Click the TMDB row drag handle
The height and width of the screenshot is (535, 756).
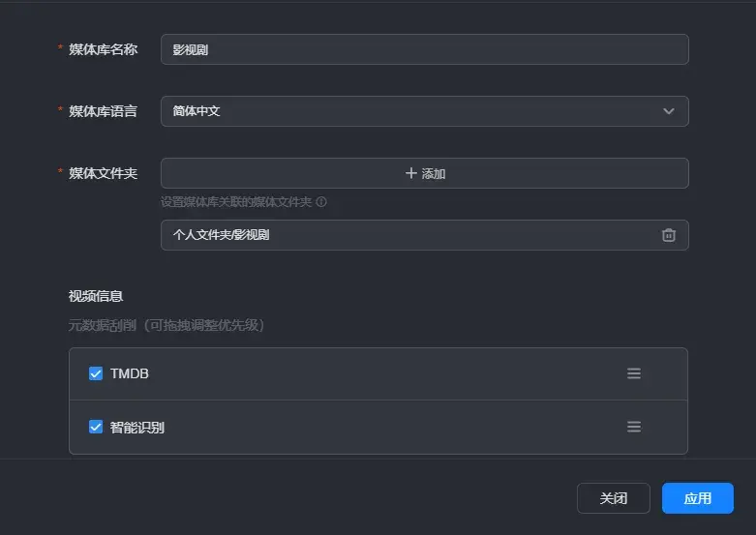tap(634, 373)
